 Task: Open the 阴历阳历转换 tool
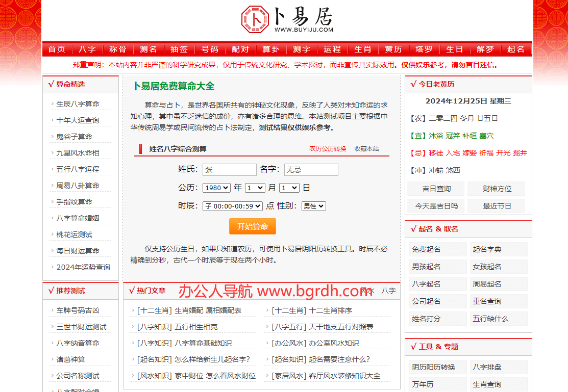pos(433,367)
